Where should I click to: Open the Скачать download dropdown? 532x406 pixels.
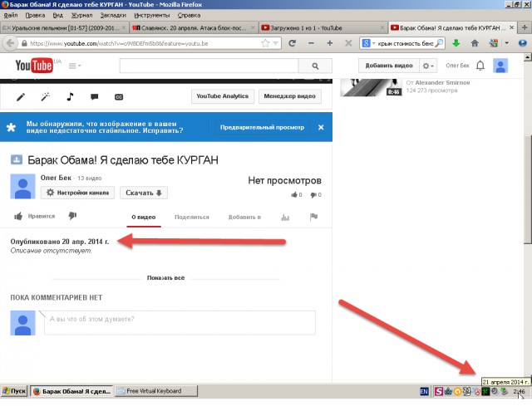tap(144, 193)
